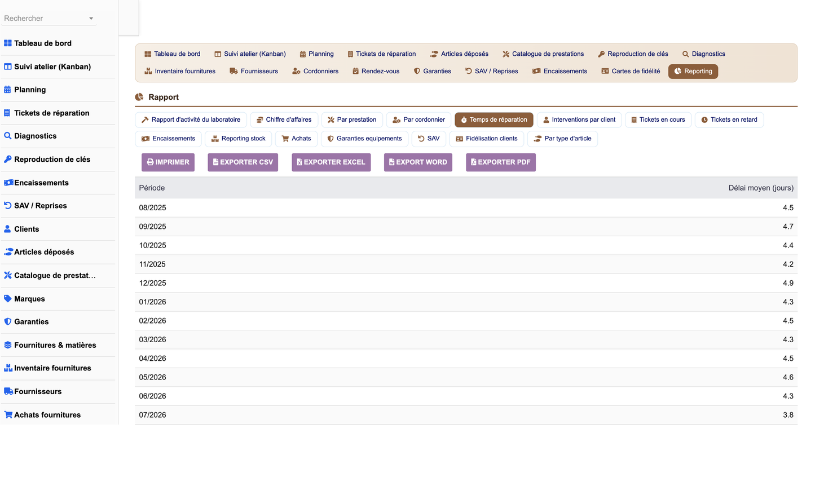
Task: Switch to Garanties equipements report
Action: click(364, 139)
